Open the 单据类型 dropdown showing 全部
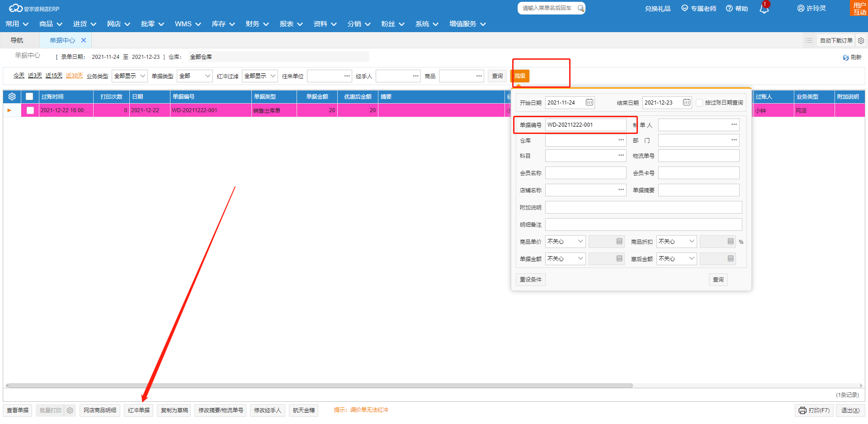Image resolution: width=868 pixels, height=424 pixels. click(195, 76)
